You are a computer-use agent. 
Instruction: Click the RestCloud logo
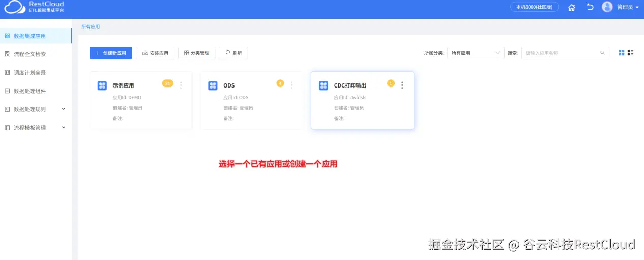(34, 7)
